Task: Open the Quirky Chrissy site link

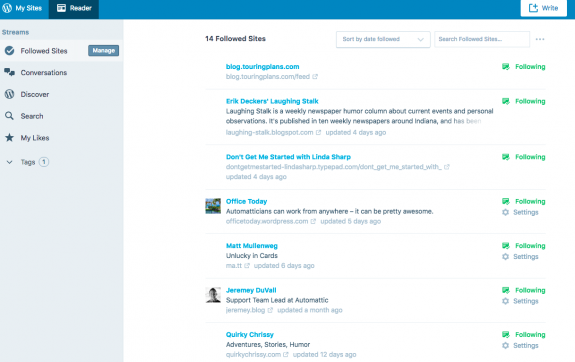Action: [x=250, y=334]
